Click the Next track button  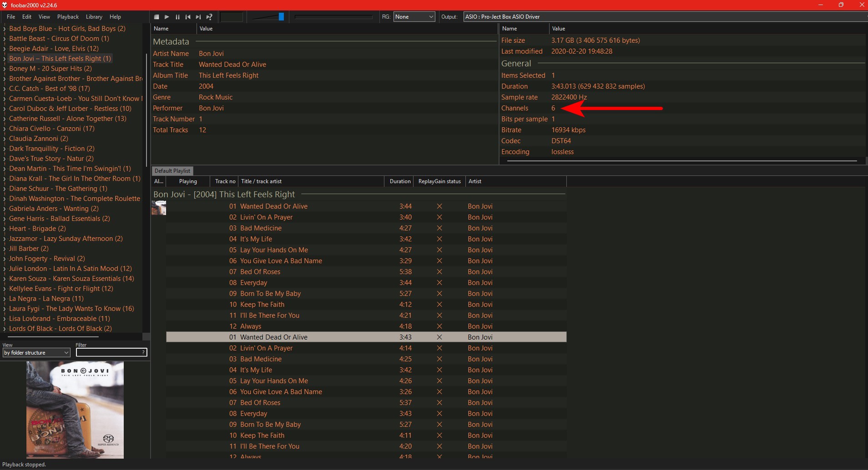click(x=198, y=17)
